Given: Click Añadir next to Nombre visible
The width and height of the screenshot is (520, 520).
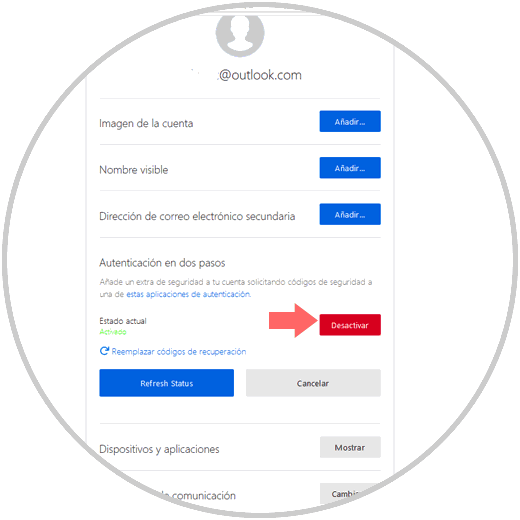Looking at the screenshot, I should coord(350,168).
